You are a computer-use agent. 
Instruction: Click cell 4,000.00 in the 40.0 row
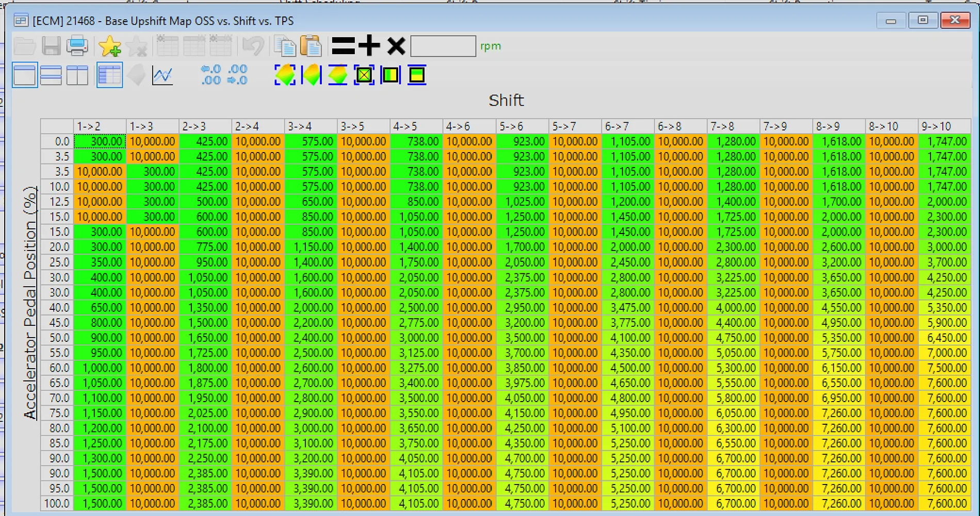[733, 307]
